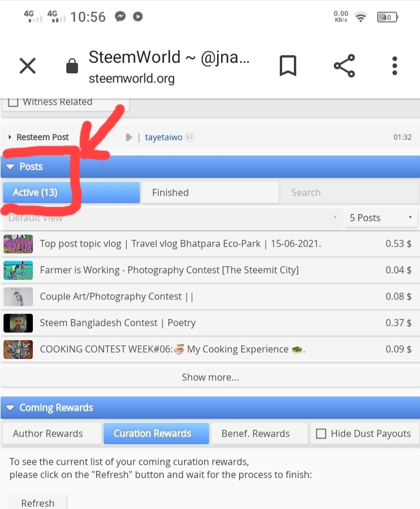
Task: Switch to the Search tab
Action: point(350,192)
